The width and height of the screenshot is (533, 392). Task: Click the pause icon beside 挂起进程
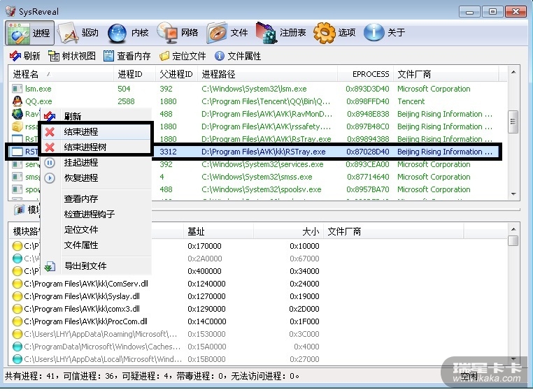point(50,163)
